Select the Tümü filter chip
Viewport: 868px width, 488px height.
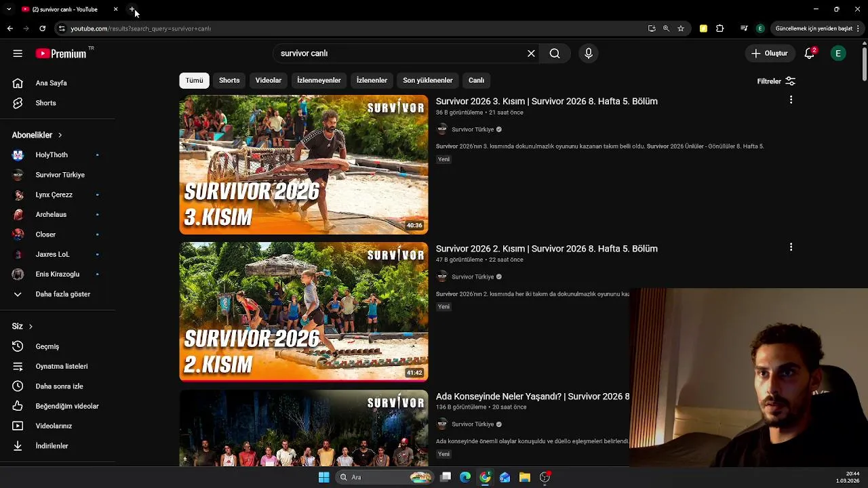[194, 81]
